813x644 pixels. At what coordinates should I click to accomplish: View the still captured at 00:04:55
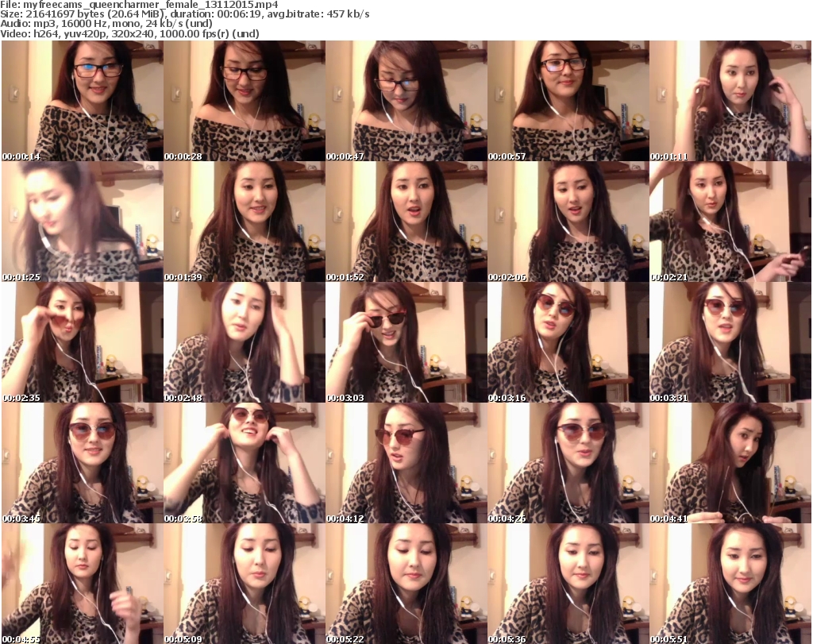(x=83, y=584)
